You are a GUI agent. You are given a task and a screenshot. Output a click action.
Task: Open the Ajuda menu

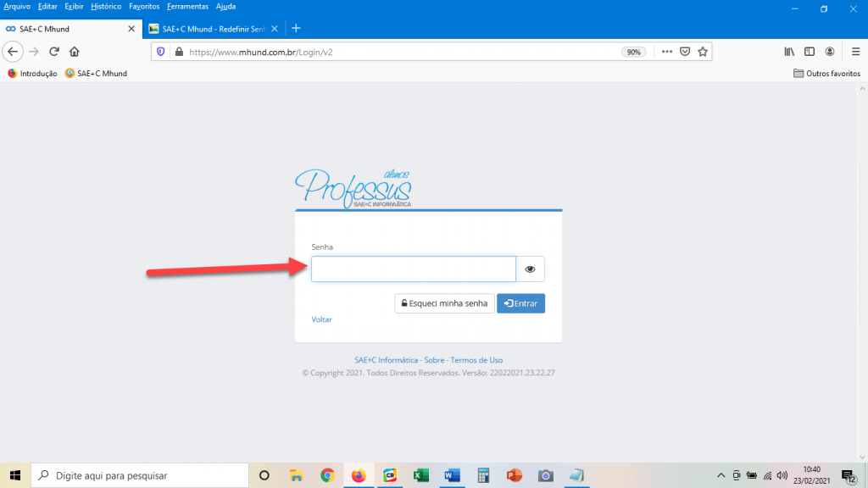coord(225,7)
